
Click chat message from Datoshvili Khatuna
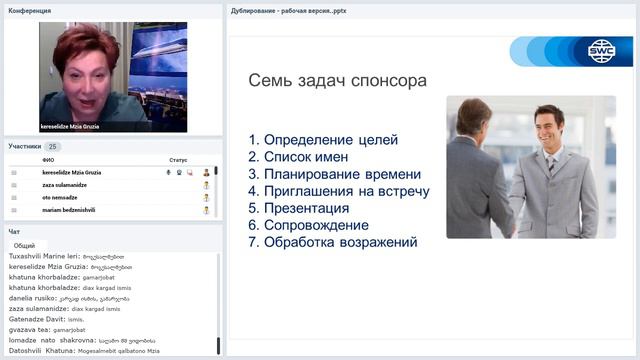(84, 351)
